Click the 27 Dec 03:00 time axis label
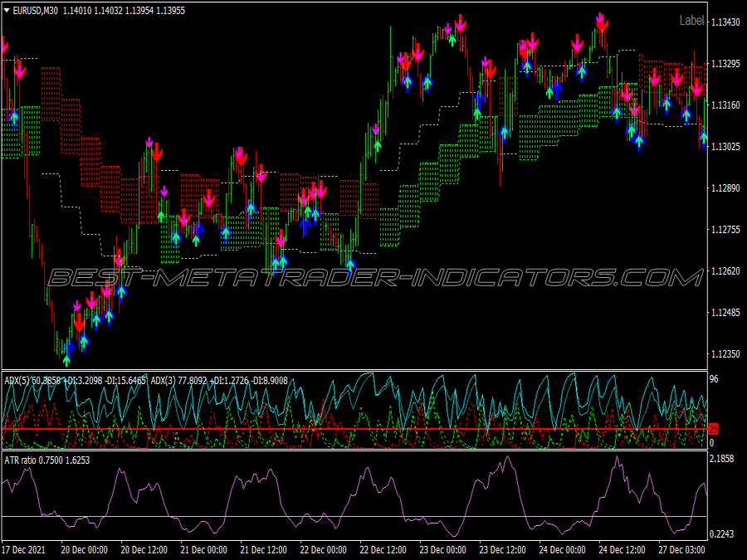The width and height of the screenshot is (747, 560). (x=681, y=550)
